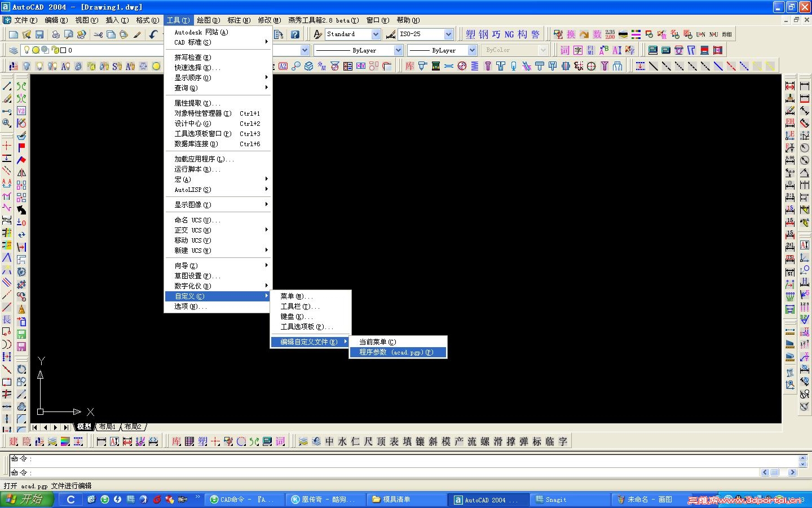Viewport: 812px width, 508px height.
Task: Click the Text Style manager icon beside Standard
Action: [318, 34]
